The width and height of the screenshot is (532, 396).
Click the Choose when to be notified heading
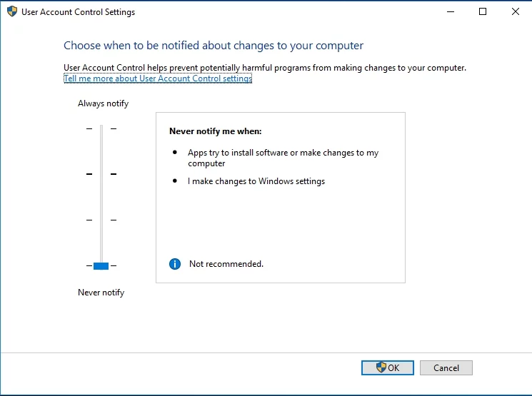pyautogui.click(x=214, y=46)
